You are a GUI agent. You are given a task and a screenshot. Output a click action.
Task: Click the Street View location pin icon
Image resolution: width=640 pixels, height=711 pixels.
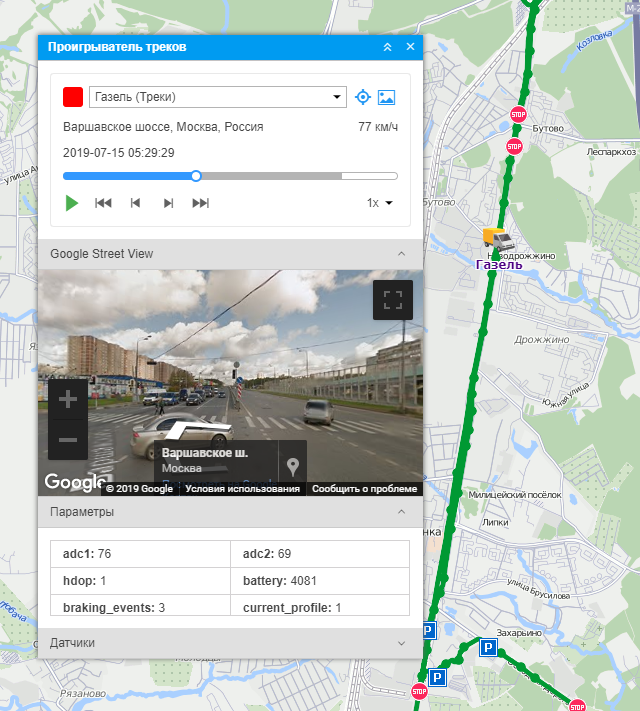coord(293,466)
